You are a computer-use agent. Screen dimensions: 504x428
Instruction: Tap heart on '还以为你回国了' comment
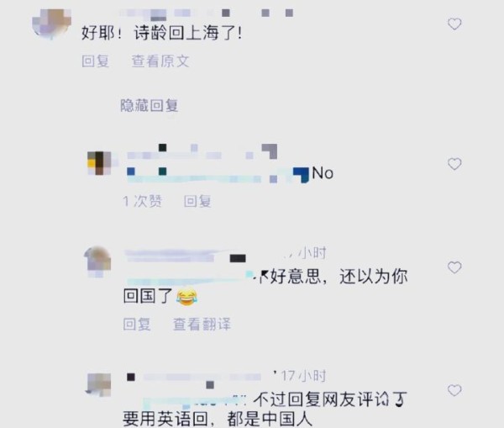tap(454, 267)
